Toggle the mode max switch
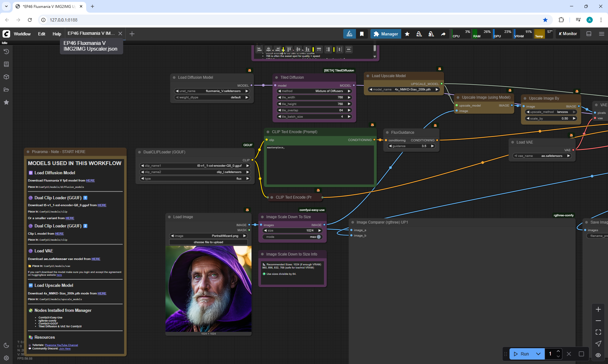 pos(319,237)
